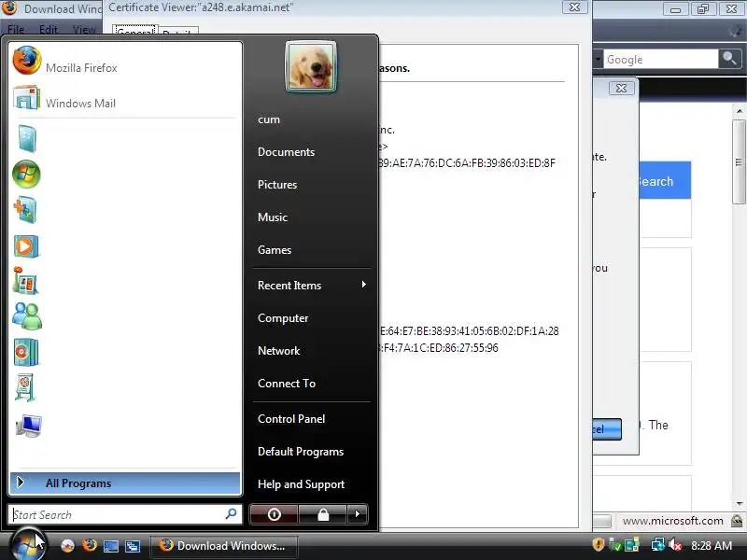Launch Windows Media Player orange play icon

pos(26,246)
